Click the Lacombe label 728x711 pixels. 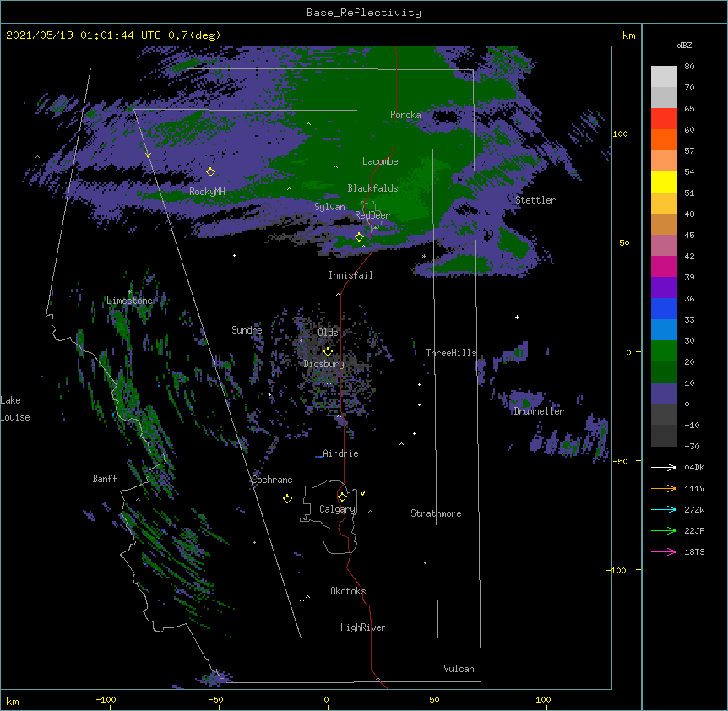pyautogui.click(x=380, y=161)
